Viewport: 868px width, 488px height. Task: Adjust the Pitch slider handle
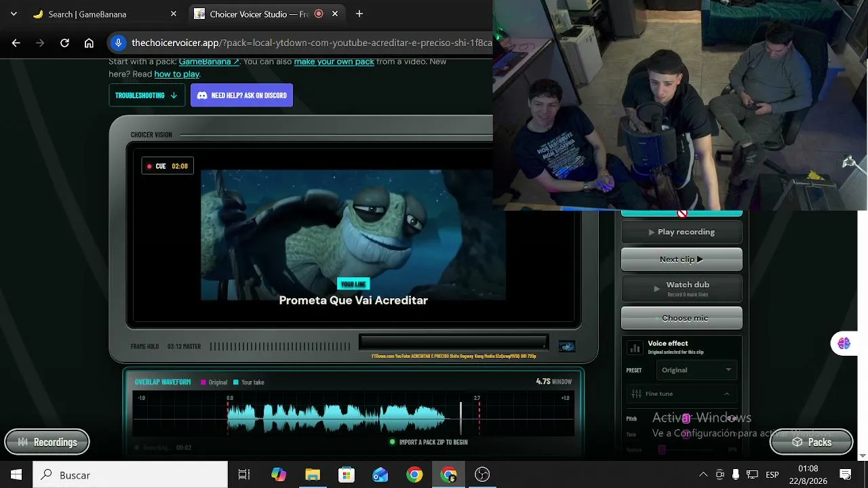(x=686, y=418)
